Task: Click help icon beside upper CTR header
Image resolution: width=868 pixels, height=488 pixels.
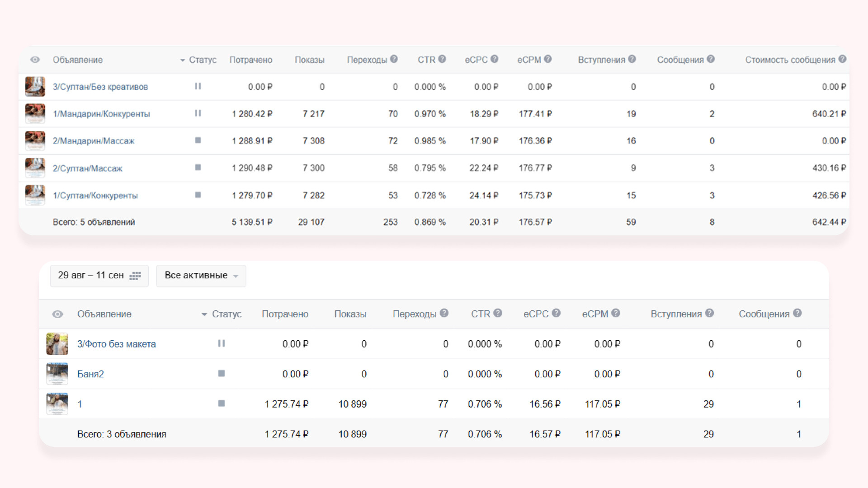Action: click(x=442, y=59)
